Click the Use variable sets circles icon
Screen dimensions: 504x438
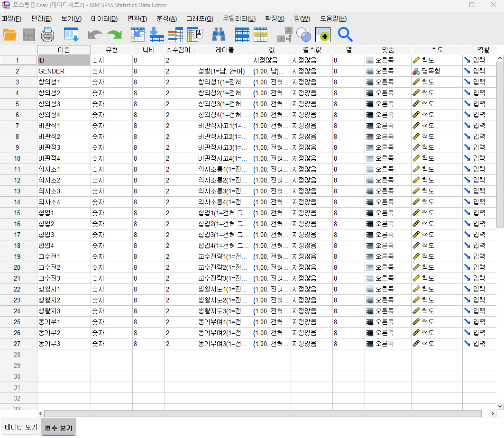click(303, 35)
